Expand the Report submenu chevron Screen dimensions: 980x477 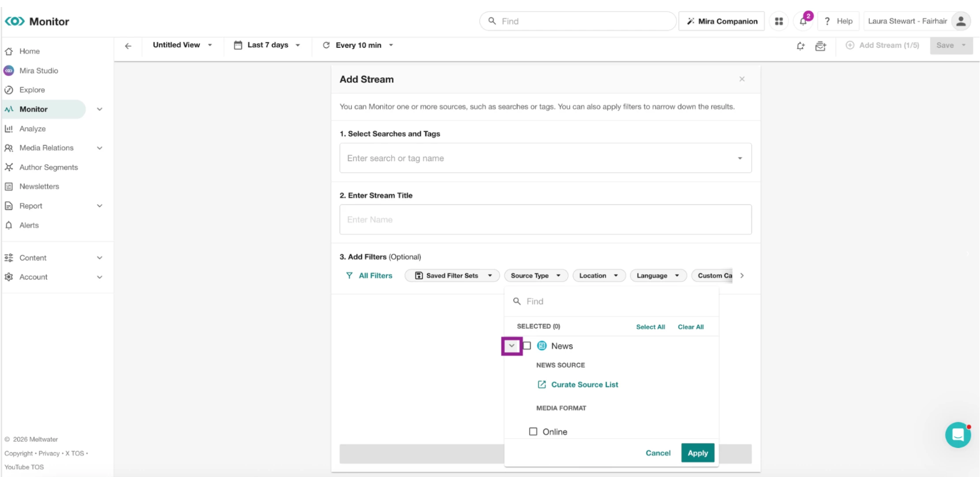click(100, 206)
